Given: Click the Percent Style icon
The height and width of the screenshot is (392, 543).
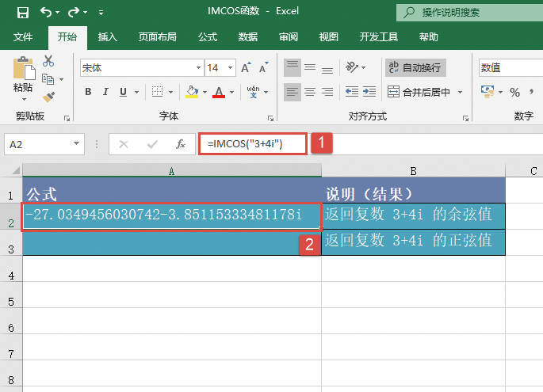Looking at the screenshot, I should click(x=514, y=92).
